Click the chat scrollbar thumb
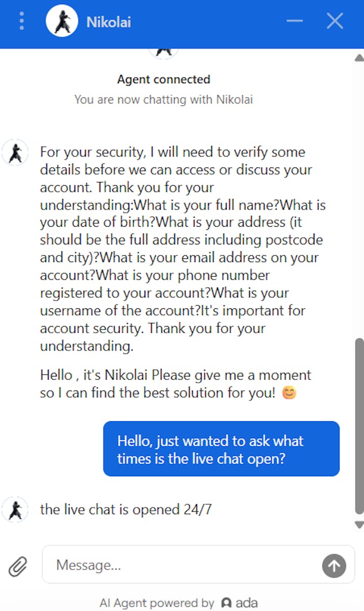This screenshot has width=364, height=611. pyautogui.click(x=359, y=426)
